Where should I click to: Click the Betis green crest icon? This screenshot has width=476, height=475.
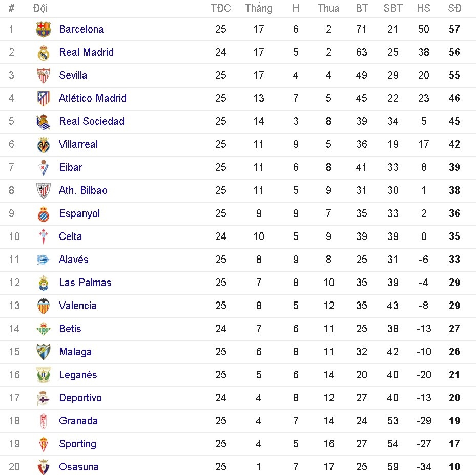44,329
